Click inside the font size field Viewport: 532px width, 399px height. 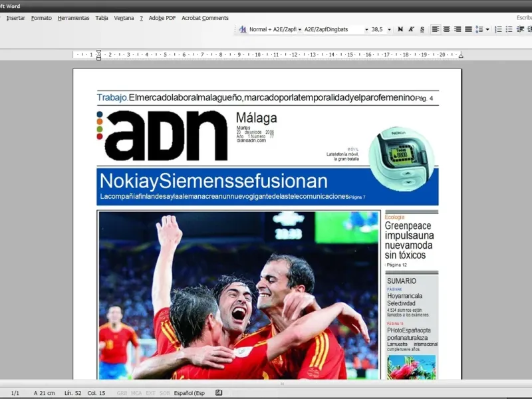[378, 29]
